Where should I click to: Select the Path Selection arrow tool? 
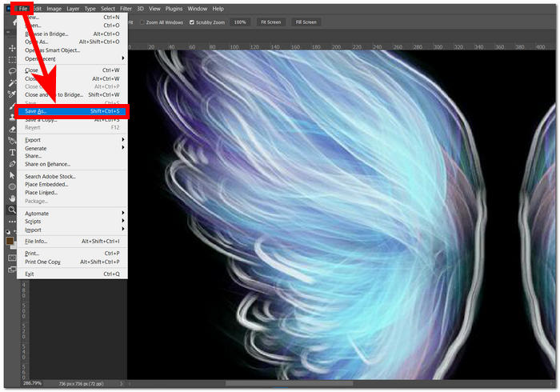pyautogui.click(x=12, y=174)
